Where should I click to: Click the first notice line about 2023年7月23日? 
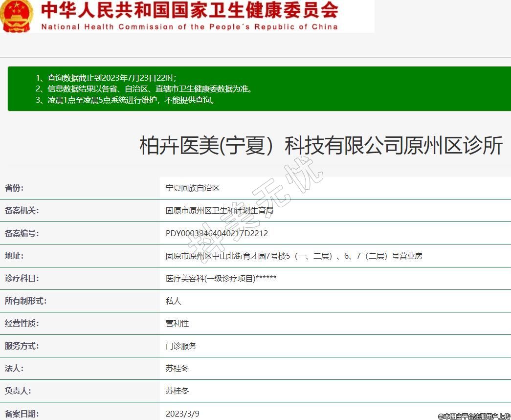click(106, 78)
